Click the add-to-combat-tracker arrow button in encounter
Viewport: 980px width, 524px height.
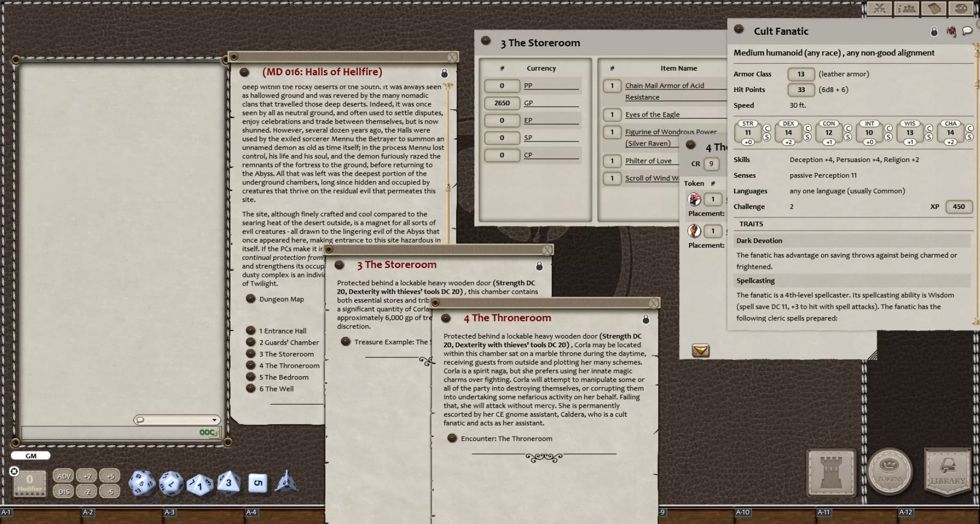point(701,350)
